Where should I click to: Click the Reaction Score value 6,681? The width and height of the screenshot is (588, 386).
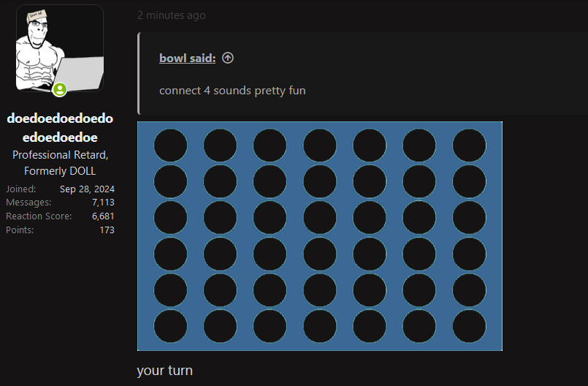pos(103,216)
